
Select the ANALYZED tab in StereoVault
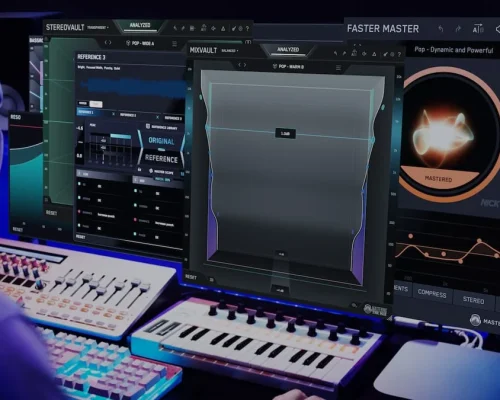click(140, 25)
